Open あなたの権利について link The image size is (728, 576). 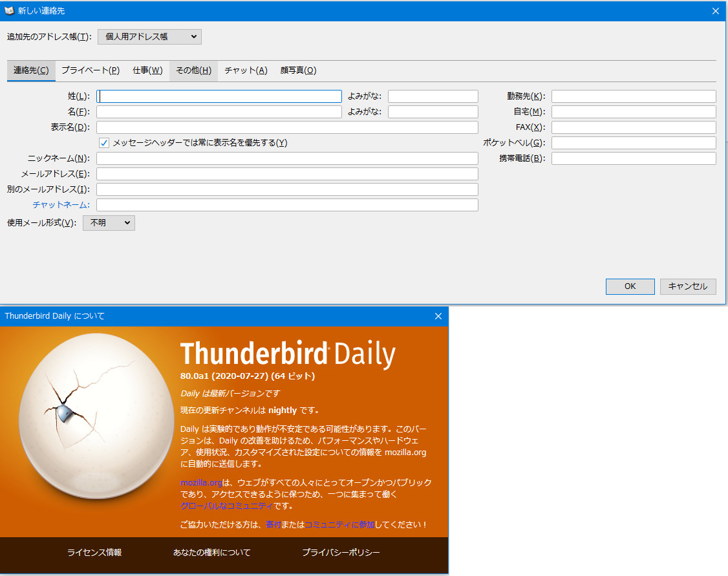[x=211, y=552]
